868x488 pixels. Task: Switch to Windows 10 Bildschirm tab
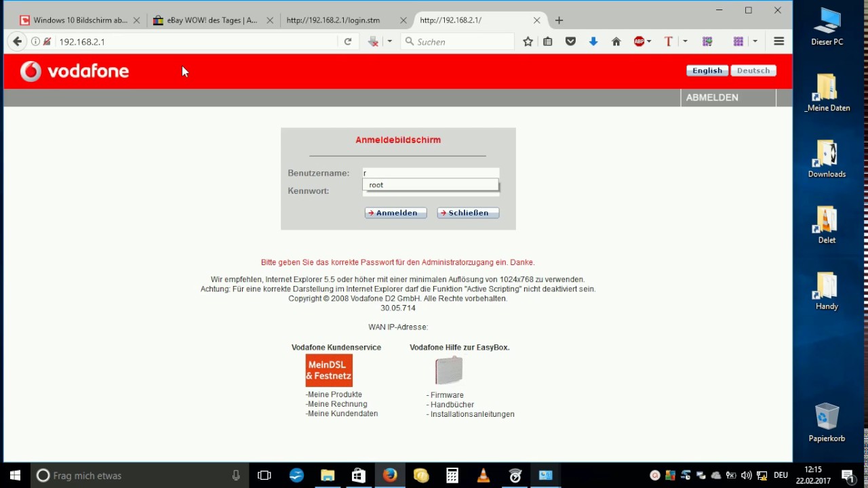pos(79,20)
